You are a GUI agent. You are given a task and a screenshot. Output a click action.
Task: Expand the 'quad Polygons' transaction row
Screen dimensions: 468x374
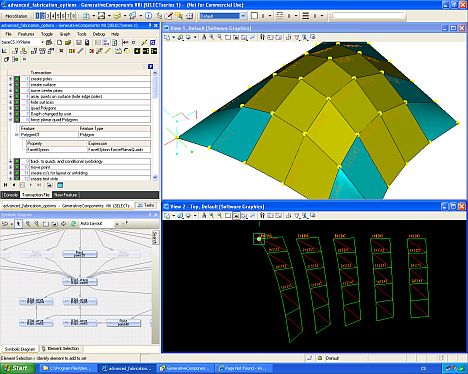click(x=10, y=108)
